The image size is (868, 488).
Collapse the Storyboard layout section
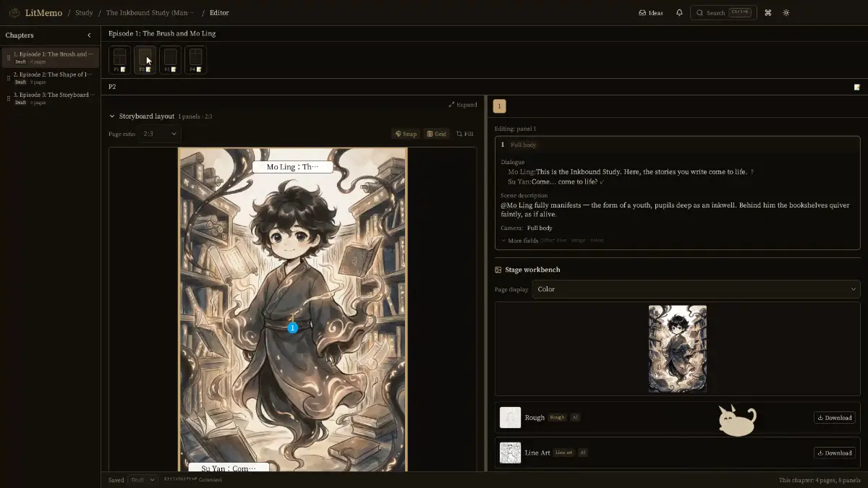pos(112,116)
